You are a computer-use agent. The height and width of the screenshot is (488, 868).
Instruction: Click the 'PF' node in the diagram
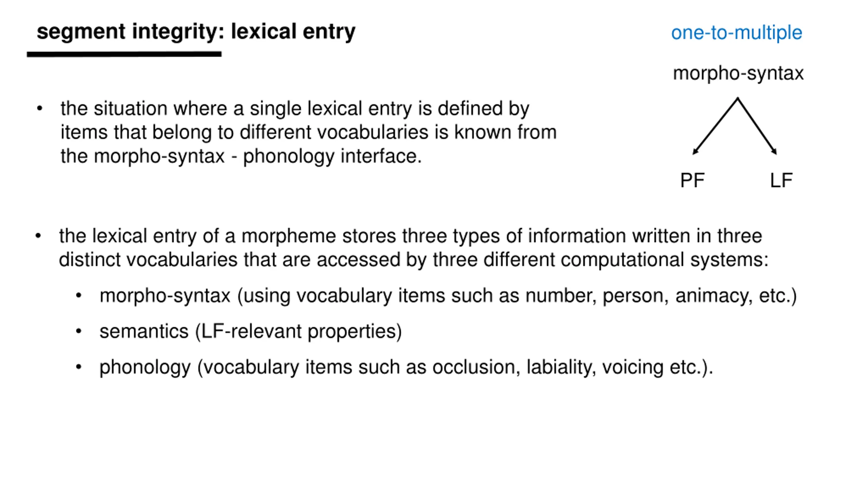tap(692, 180)
